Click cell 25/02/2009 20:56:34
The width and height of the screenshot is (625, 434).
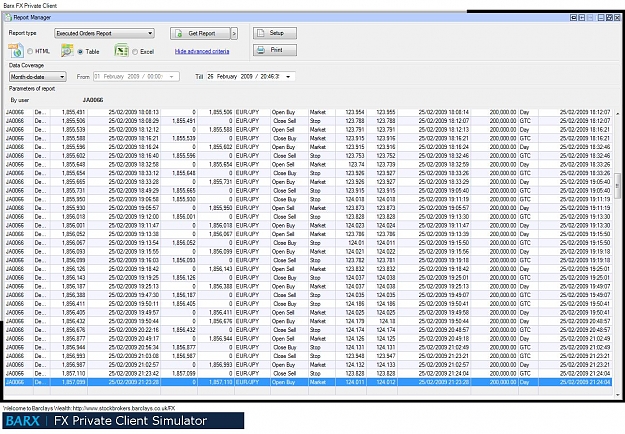[134, 347]
